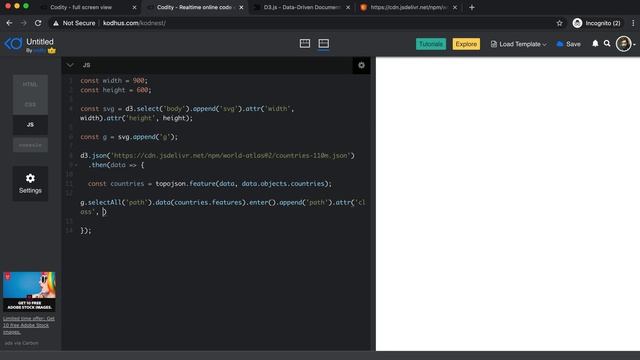Click the search magnifier icon in header
The image size is (640, 360).
[607, 43]
